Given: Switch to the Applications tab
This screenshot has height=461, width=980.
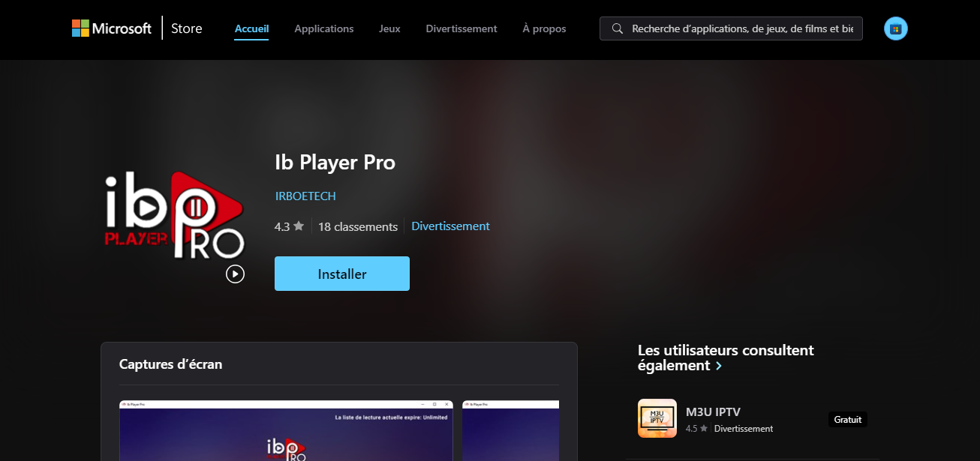Looking at the screenshot, I should click(x=323, y=28).
